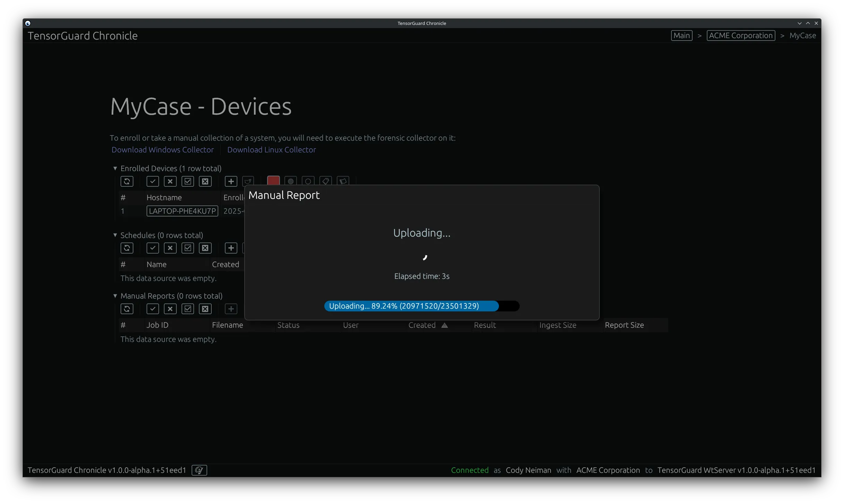Click the striped globe icon in the toolbar
The image size is (844, 504).
(x=290, y=181)
